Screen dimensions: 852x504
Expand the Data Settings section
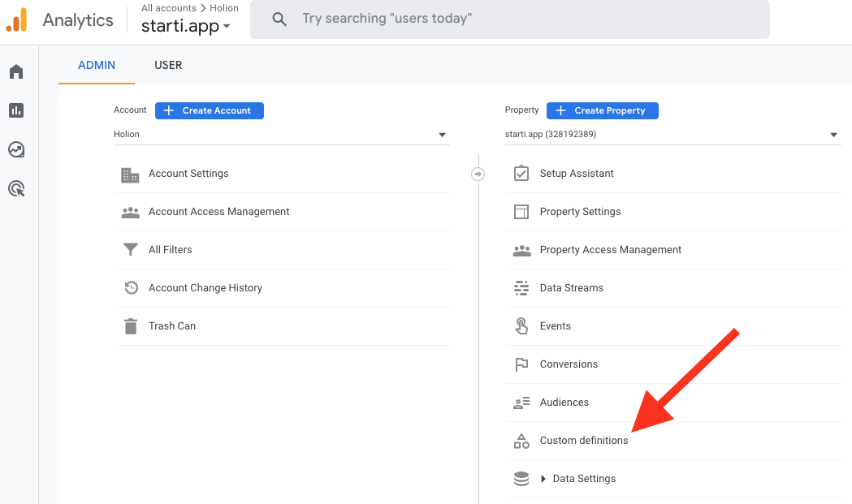click(x=542, y=478)
